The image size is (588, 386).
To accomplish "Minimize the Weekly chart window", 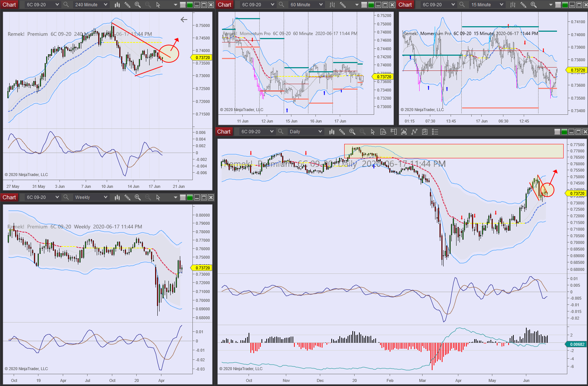I will (197, 197).
